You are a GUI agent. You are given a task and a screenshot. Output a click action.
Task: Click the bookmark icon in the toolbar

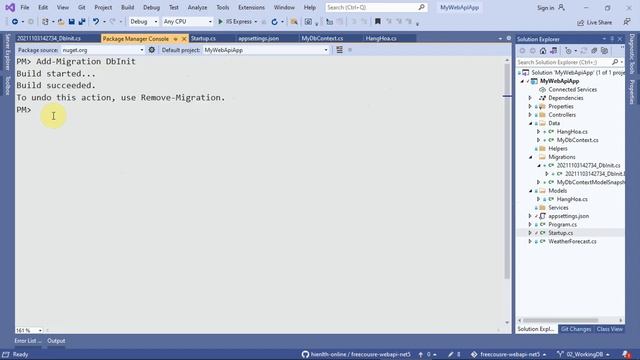pyautogui.click(x=378, y=22)
